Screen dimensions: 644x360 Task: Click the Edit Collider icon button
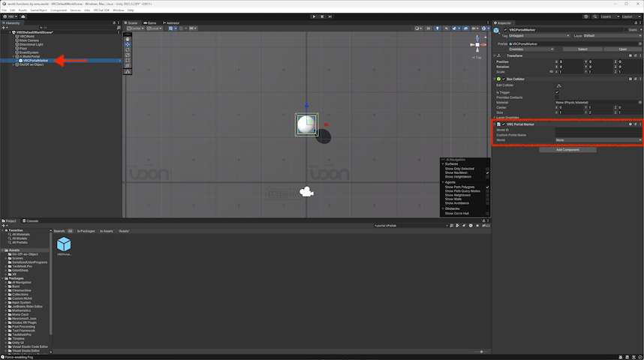[558, 85]
